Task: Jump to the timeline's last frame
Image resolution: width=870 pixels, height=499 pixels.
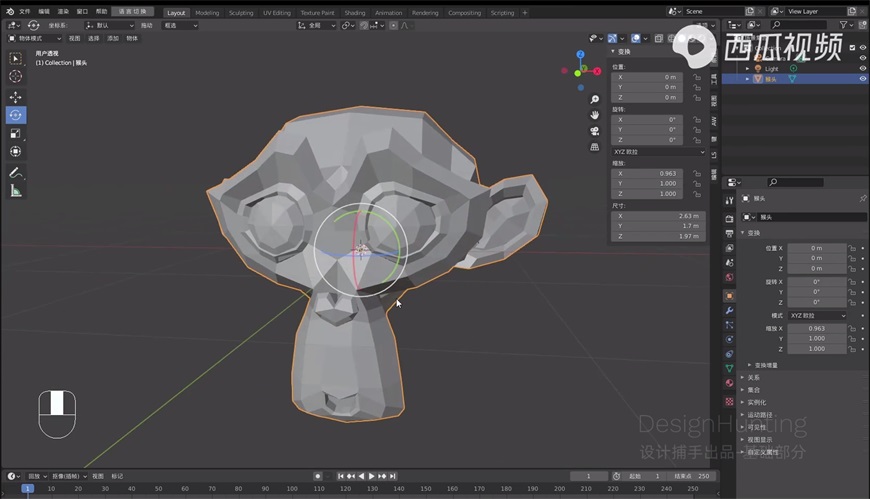Action: pos(393,476)
